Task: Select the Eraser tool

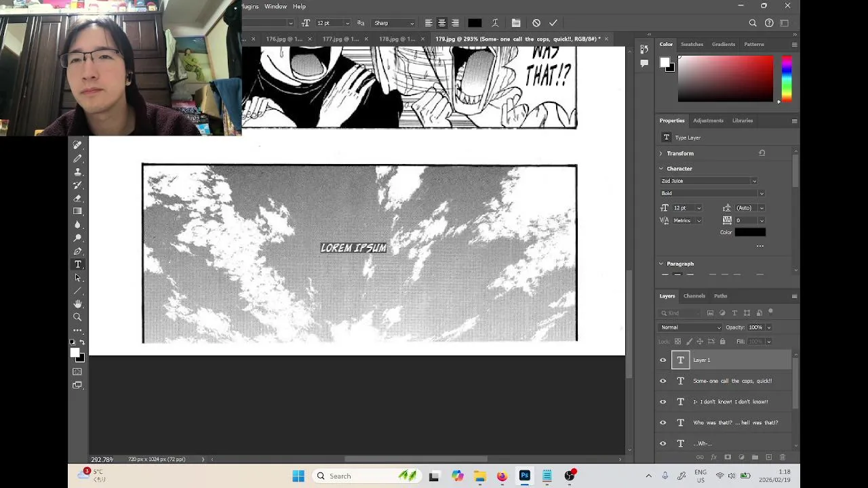Action: 77,198
